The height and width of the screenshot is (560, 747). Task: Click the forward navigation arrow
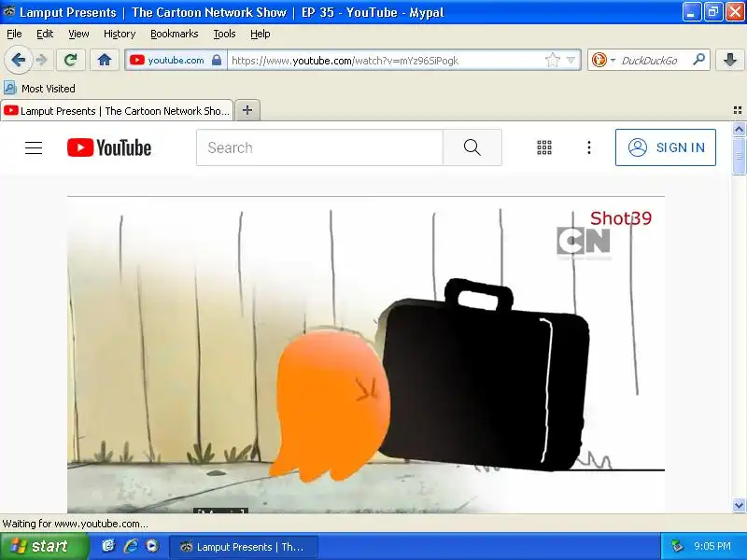(42, 60)
